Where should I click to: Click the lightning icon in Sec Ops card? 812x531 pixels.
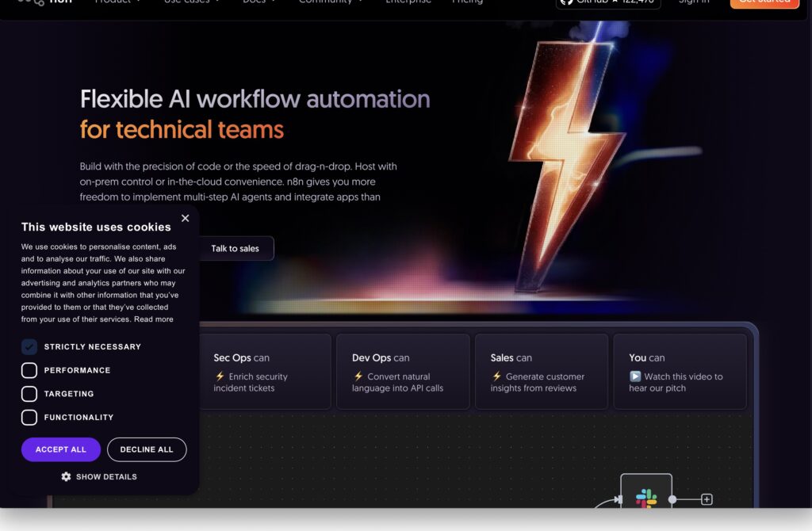pyautogui.click(x=220, y=376)
